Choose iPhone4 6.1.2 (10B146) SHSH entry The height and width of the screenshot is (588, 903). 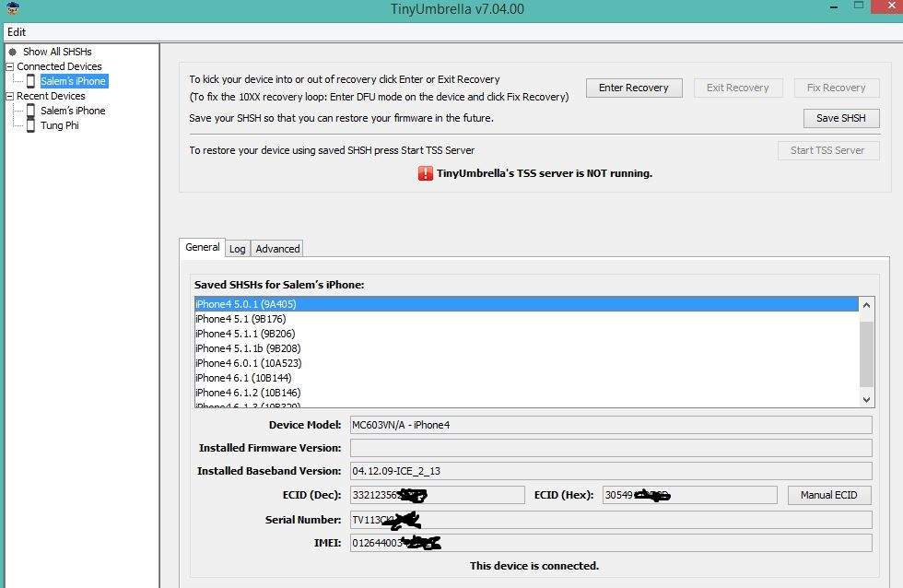[x=247, y=393]
